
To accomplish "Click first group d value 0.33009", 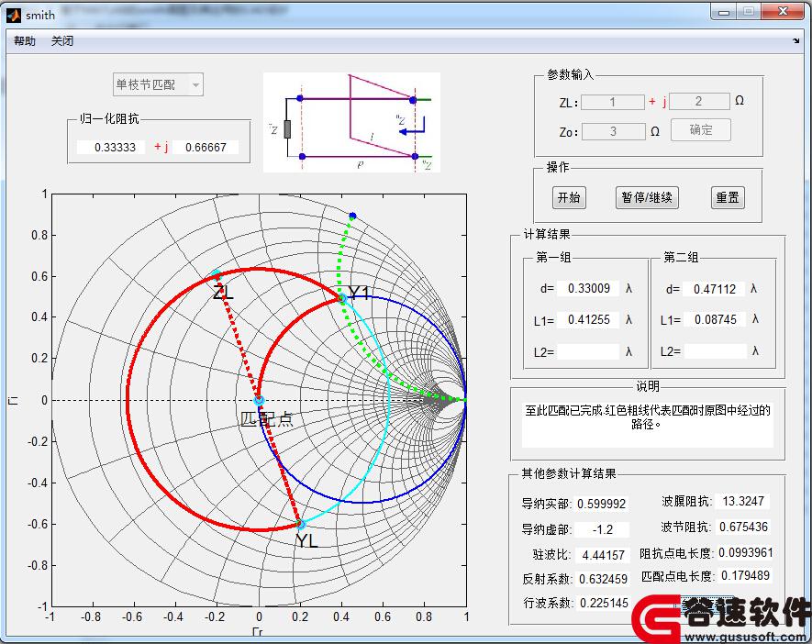I will (x=588, y=288).
